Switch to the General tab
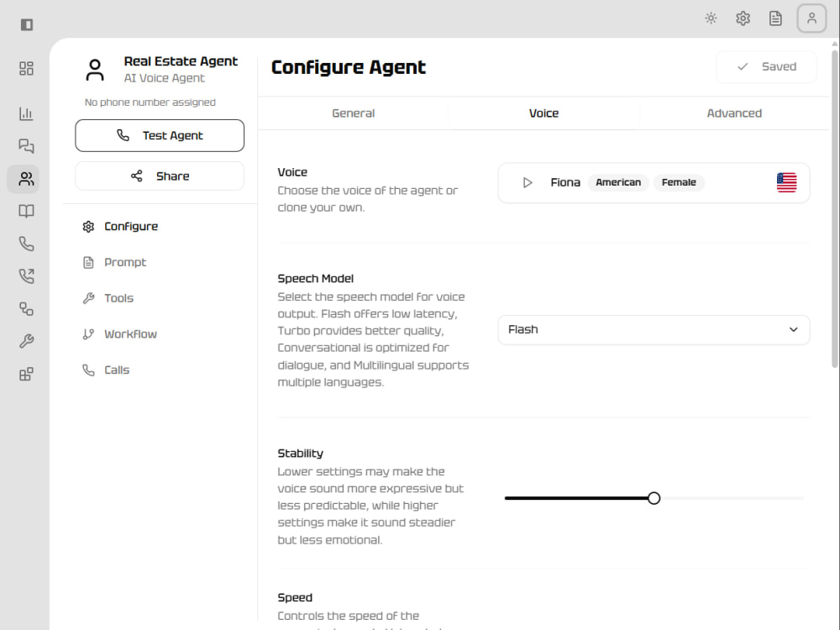 coord(353,113)
